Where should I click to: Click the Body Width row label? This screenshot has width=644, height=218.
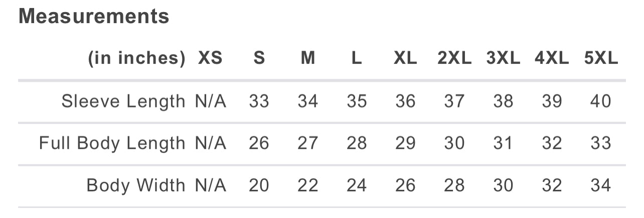136,186
